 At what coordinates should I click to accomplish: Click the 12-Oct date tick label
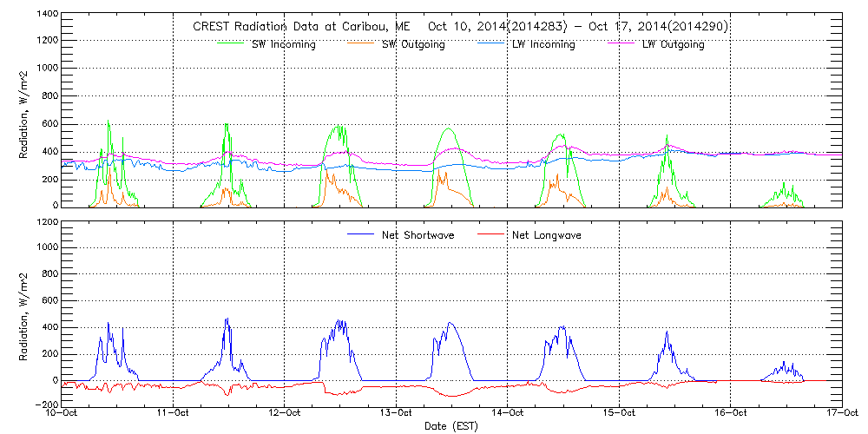[x=286, y=413]
